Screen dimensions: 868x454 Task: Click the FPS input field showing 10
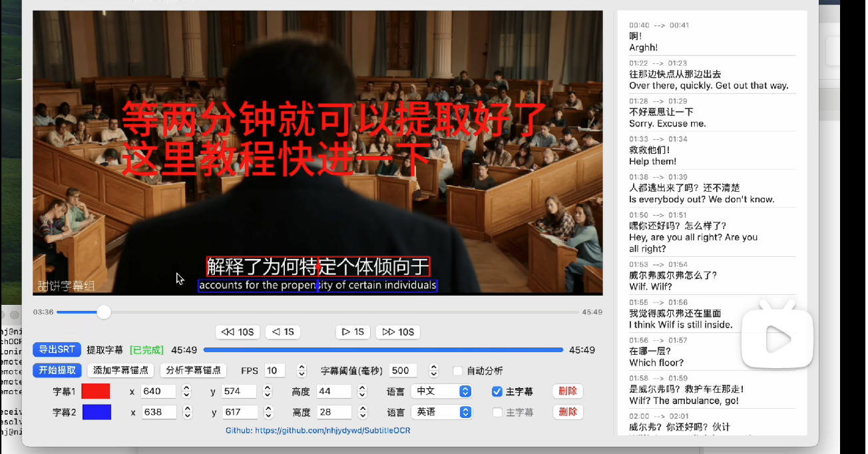tap(274, 371)
